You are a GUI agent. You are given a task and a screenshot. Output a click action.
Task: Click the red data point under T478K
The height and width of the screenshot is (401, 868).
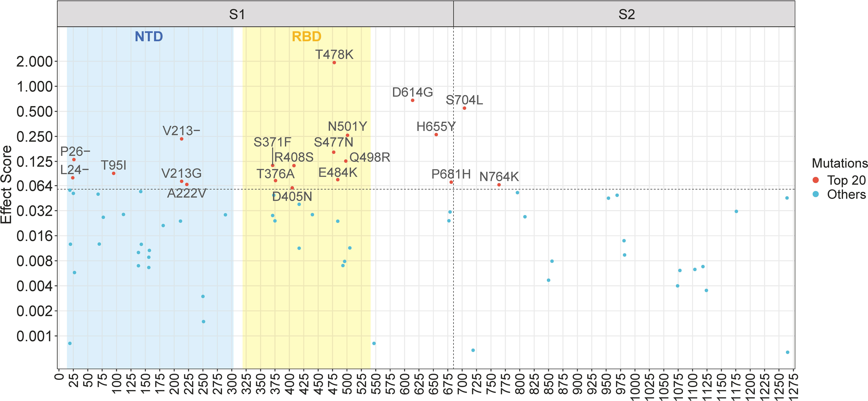tap(334, 63)
